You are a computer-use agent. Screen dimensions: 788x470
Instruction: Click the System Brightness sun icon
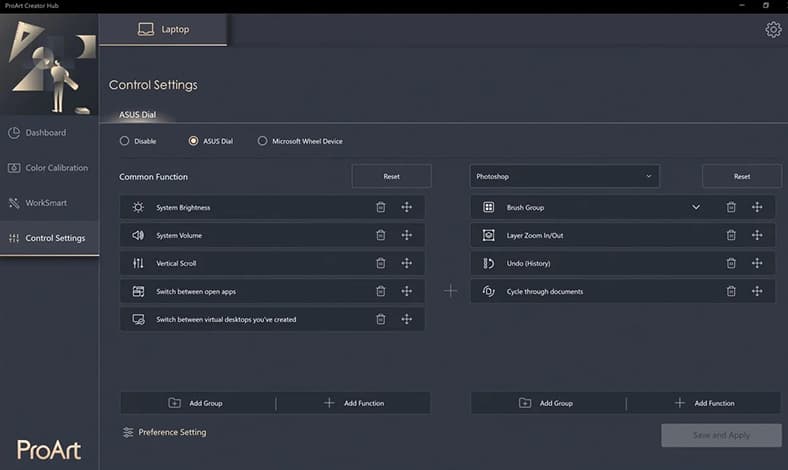138,207
